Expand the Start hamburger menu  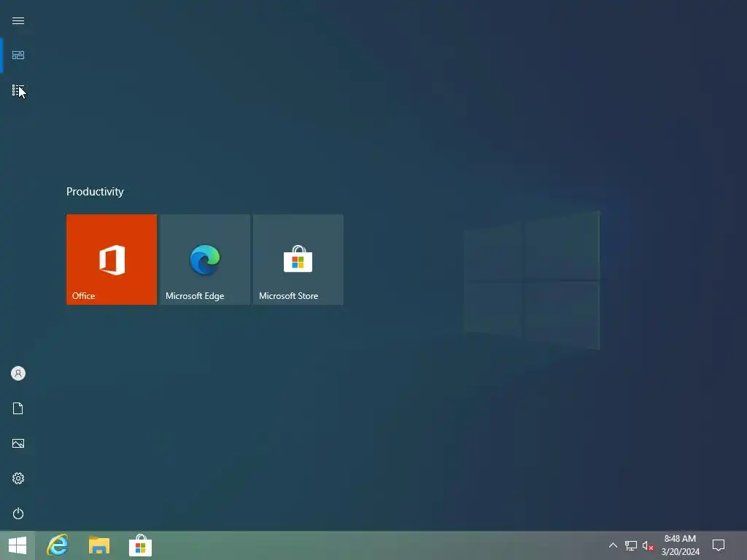point(18,21)
